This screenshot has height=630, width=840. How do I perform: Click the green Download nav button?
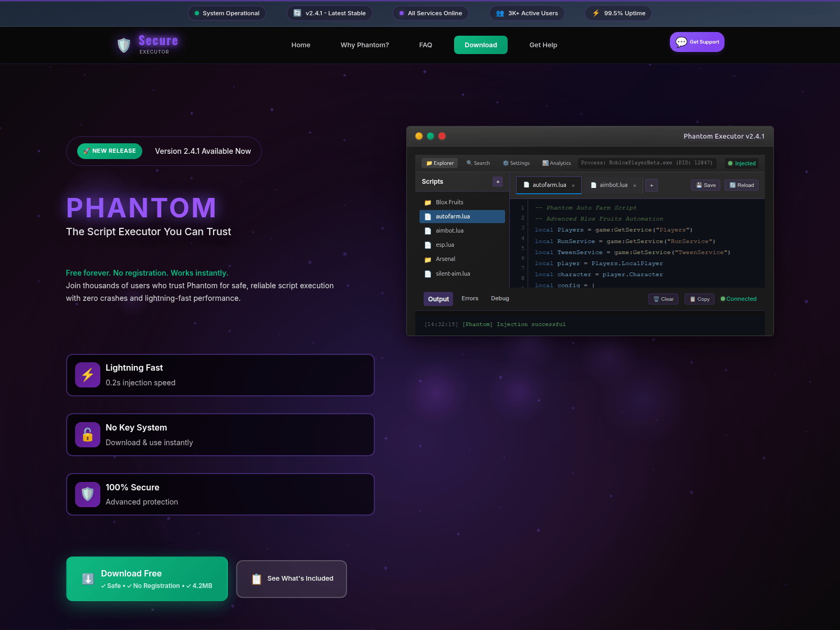481,45
